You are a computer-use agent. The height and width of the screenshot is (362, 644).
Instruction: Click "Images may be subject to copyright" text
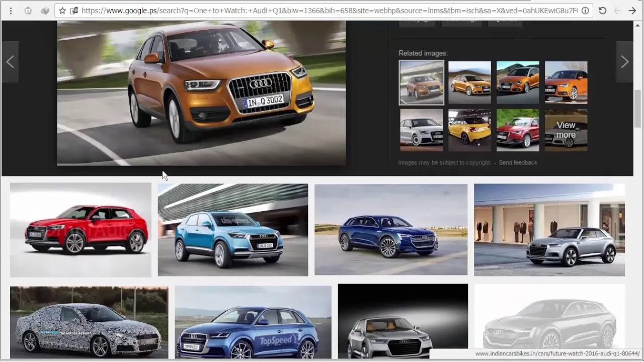pyautogui.click(x=444, y=163)
